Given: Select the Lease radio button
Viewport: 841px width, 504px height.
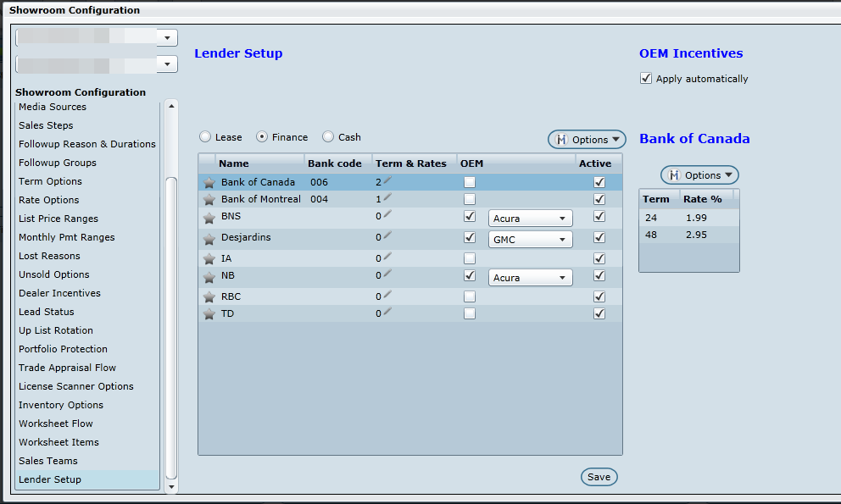Looking at the screenshot, I should point(205,137).
